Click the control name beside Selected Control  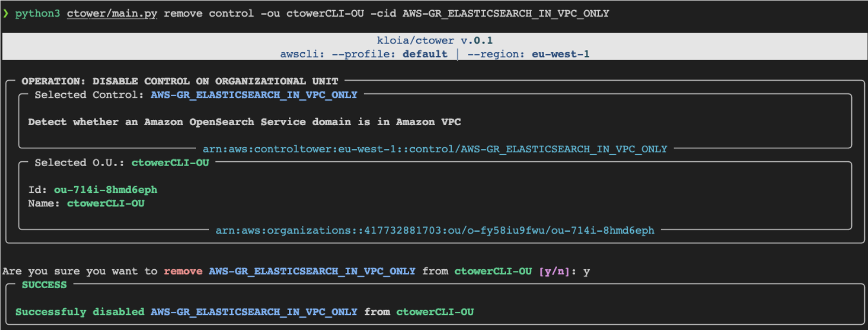(254, 95)
